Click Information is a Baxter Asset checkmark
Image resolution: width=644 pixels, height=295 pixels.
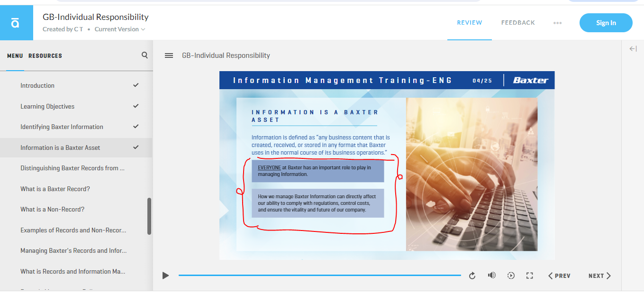136,147
